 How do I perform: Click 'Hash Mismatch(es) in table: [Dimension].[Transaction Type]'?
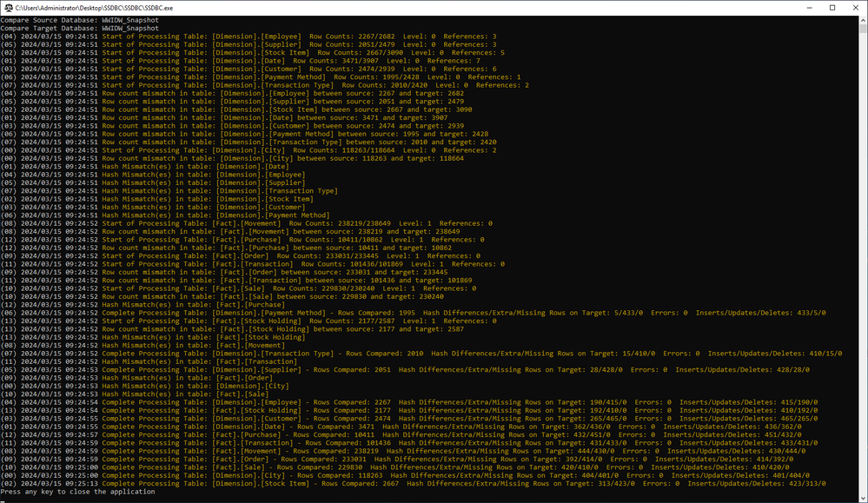point(169,191)
